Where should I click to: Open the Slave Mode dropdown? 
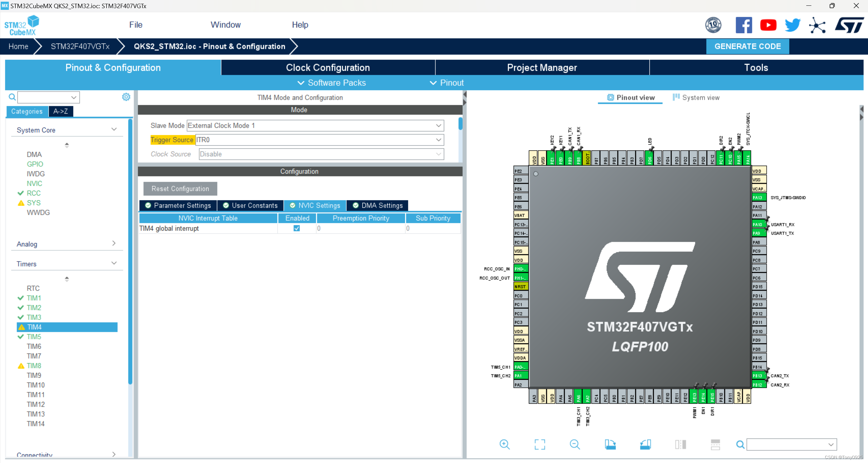(x=315, y=126)
